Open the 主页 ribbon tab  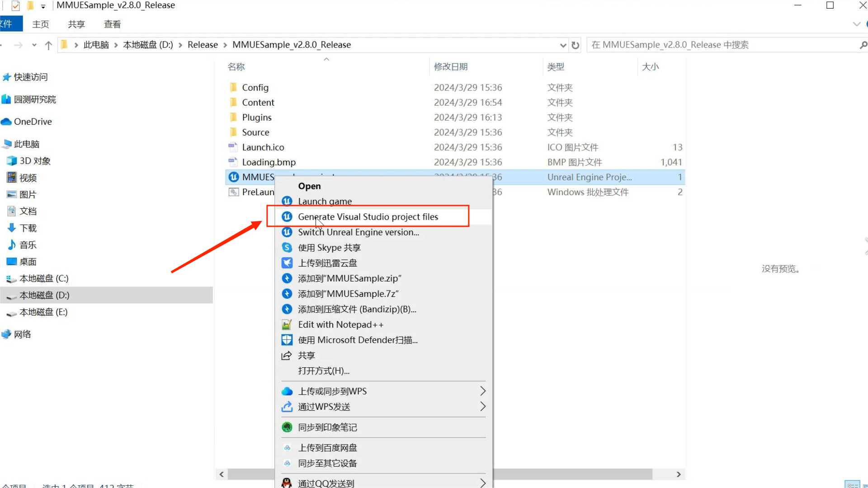pos(40,24)
